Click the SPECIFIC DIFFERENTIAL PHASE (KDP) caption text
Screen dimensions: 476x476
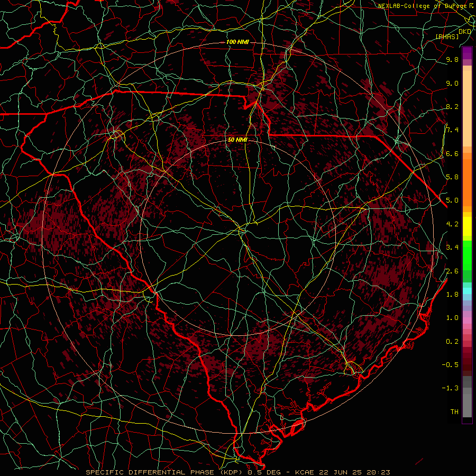[x=165, y=472]
